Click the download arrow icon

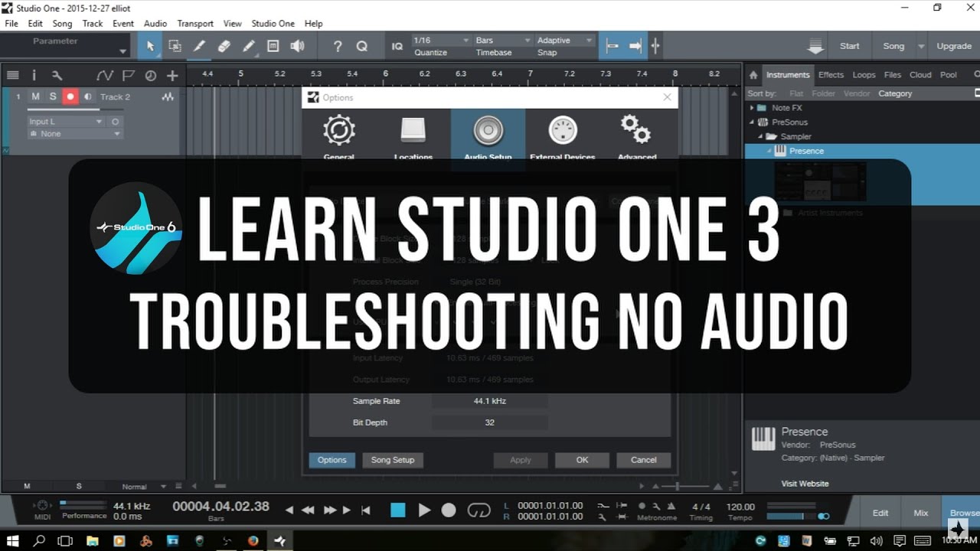(x=815, y=46)
